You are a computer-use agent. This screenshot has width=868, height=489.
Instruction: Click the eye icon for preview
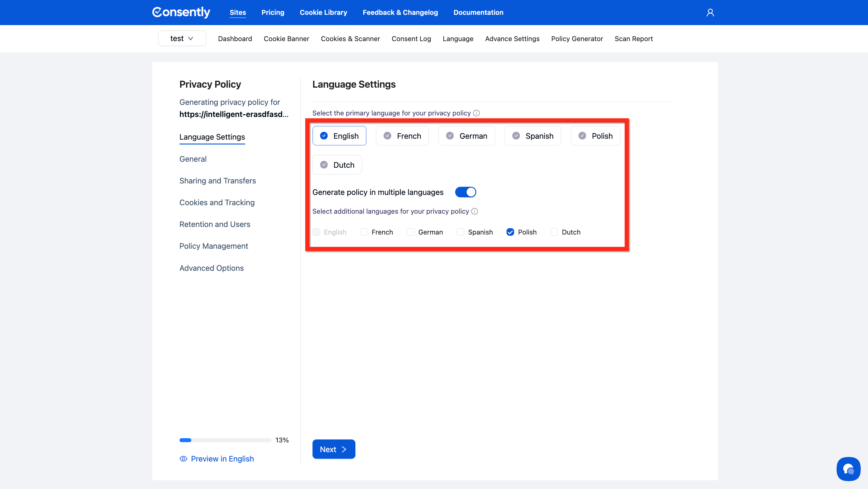coord(183,459)
